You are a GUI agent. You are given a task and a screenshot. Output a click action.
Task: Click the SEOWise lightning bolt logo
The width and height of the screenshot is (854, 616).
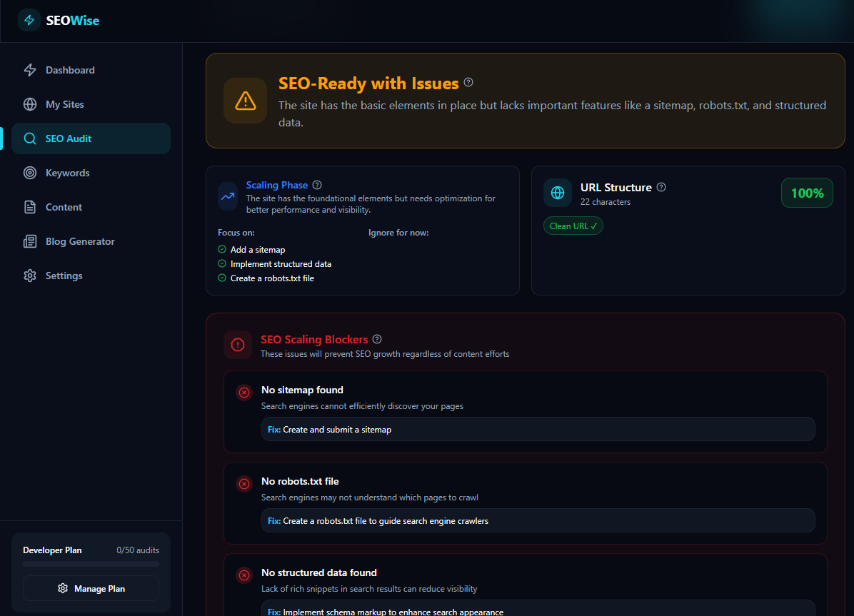pyautogui.click(x=29, y=20)
